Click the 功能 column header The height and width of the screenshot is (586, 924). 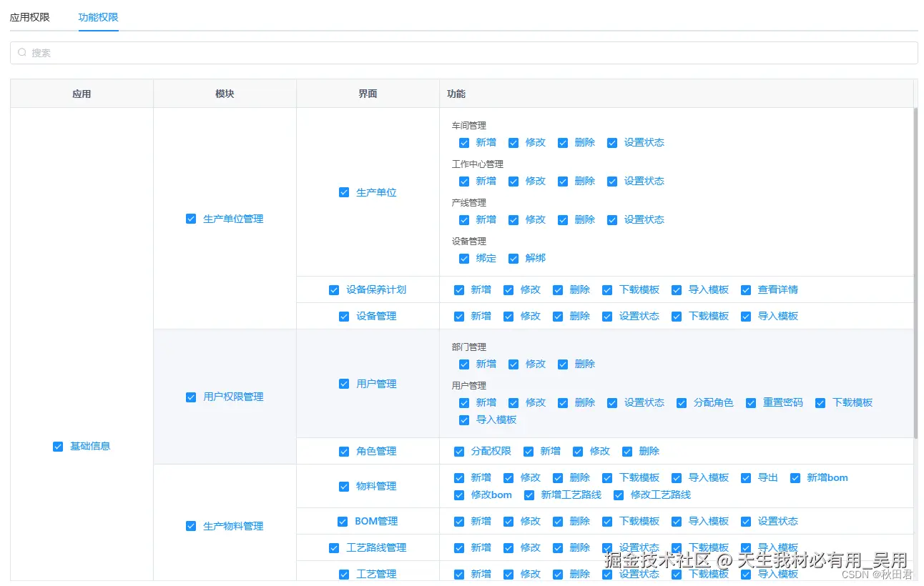coord(677,94)
